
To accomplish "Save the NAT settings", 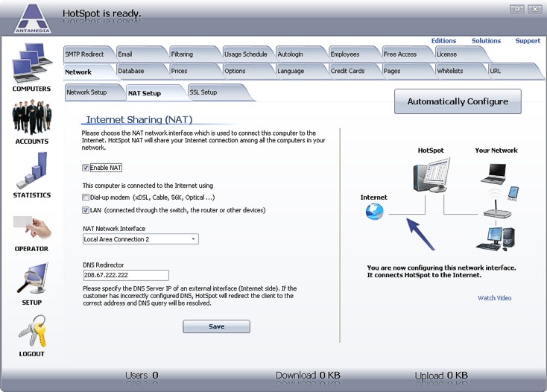I will (x=216, y=326).
